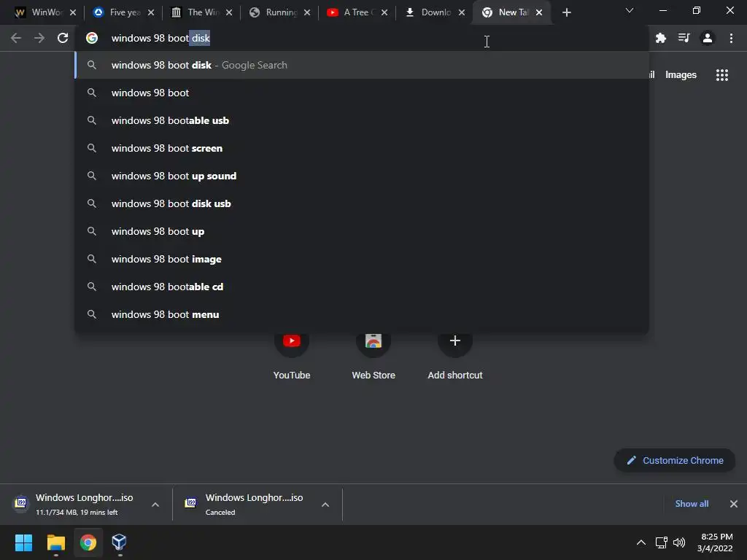Open the Chrome profile avatar icon

coord(708,38)
